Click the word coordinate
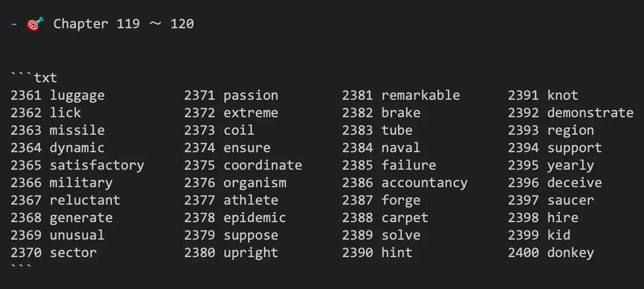Screen dimensions: 644x289 262,165
